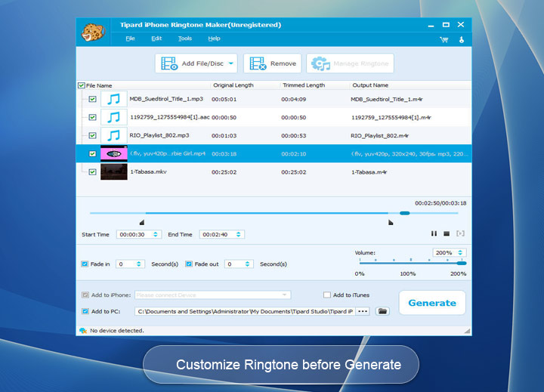Click the window resize grip corner

[467, 331]
